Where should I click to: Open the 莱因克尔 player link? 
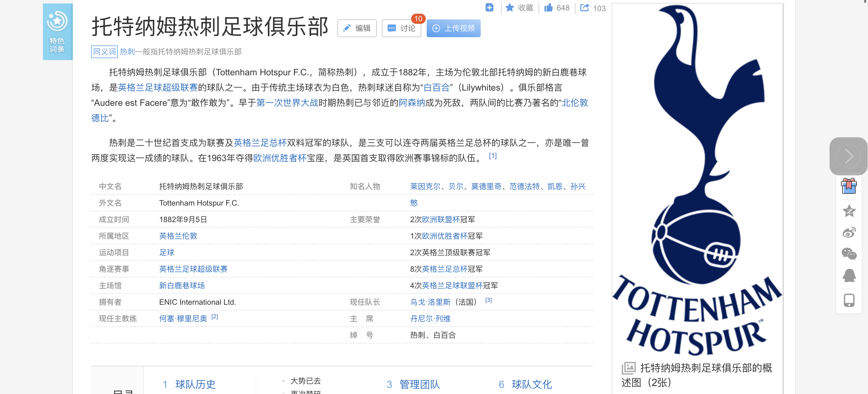point(425,187)
